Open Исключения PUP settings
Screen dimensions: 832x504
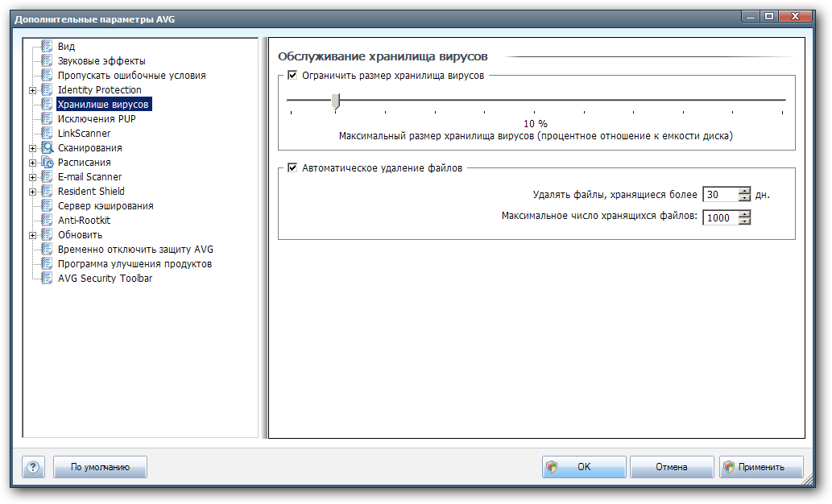97,119
